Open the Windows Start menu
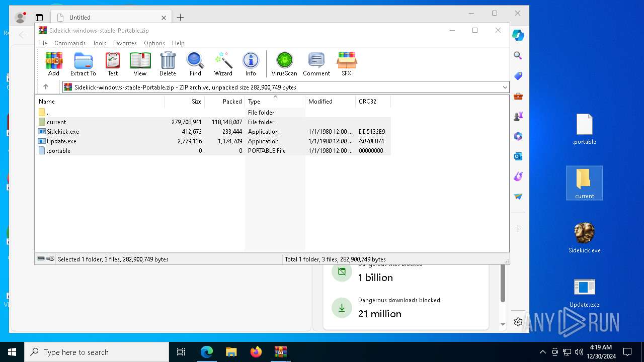Screen dimensions: 644x362 tap(12, 352)
